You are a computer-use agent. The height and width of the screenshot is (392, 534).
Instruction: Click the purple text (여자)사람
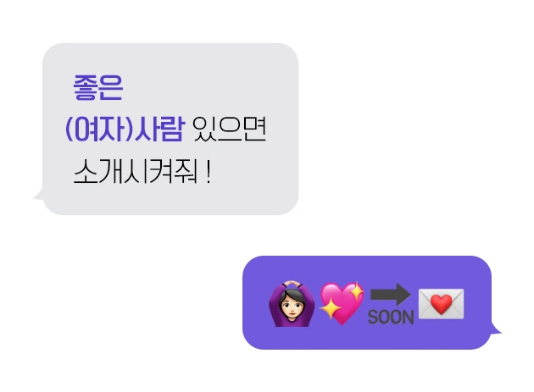[x=125, y=129]
